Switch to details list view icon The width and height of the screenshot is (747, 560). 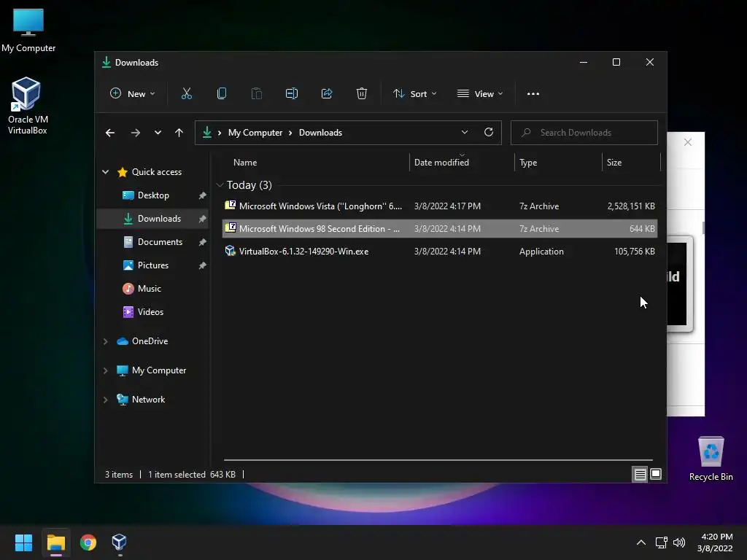tap(640, 474)
